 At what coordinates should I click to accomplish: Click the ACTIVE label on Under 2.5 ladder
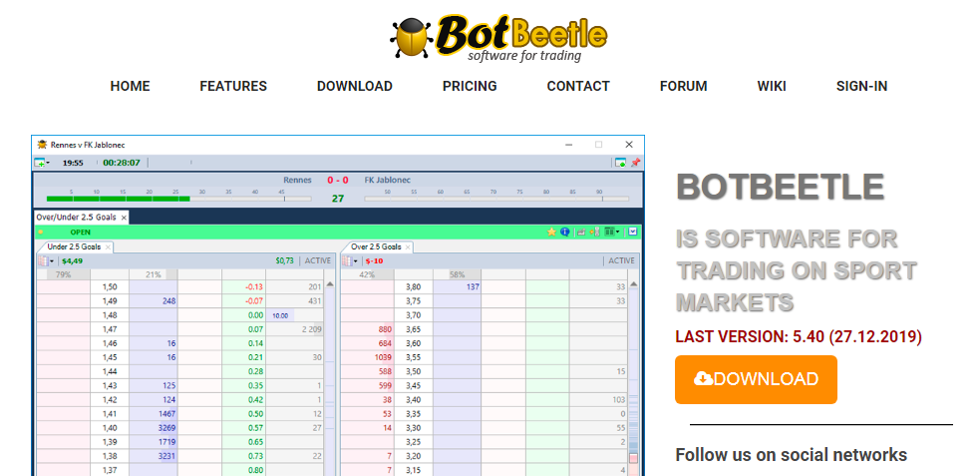pyautogui.click(x=317, y=260)
